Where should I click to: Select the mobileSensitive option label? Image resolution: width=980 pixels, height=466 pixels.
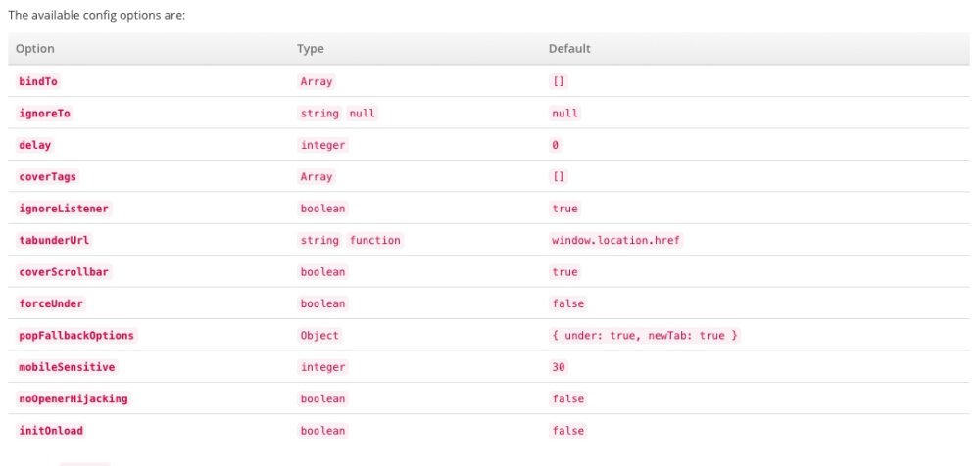[x=67, y=367]
